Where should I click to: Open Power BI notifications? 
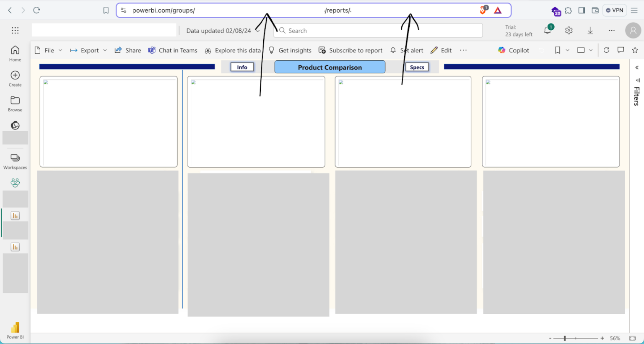pos(547,30)
